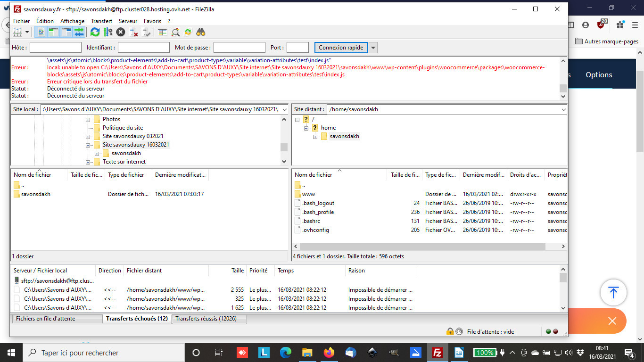Expand the savonsdakh folder in remote tree
This screenshot has width=644, height=362.
coord(315,137)
